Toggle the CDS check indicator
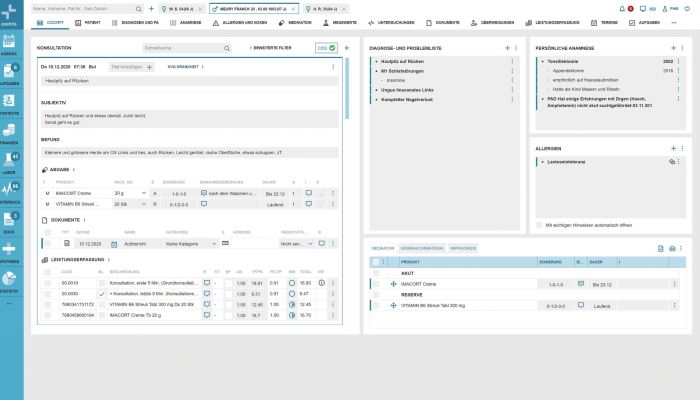 pos(326,48)
